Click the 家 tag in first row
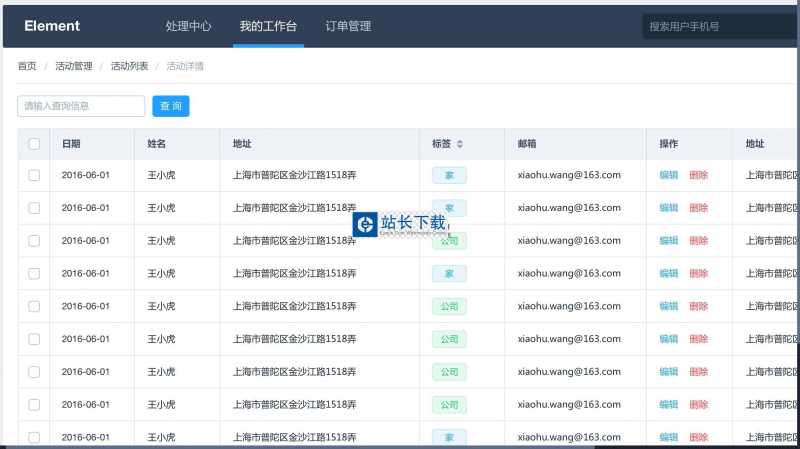Screen dimensions: 800x449 click(449, 175)
